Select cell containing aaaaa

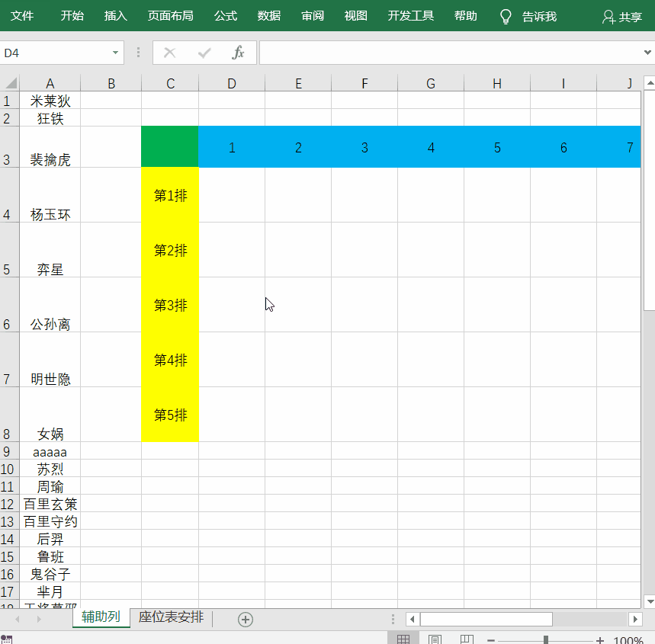point(50,451)
